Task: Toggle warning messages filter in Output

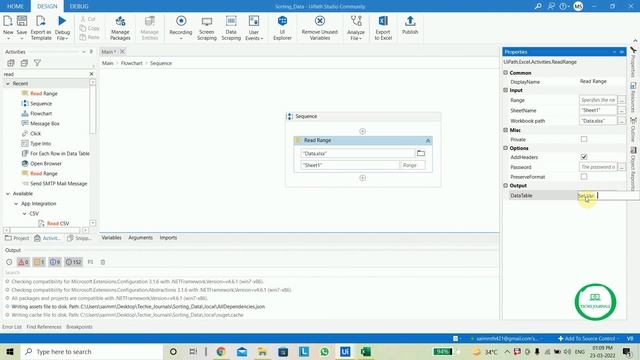Action: [39, 262]
